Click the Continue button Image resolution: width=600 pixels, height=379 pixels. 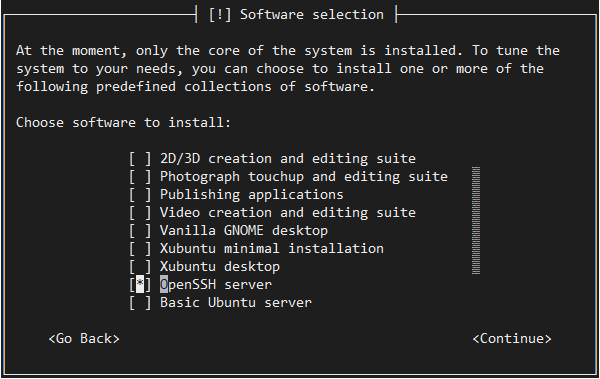(512, 338)
